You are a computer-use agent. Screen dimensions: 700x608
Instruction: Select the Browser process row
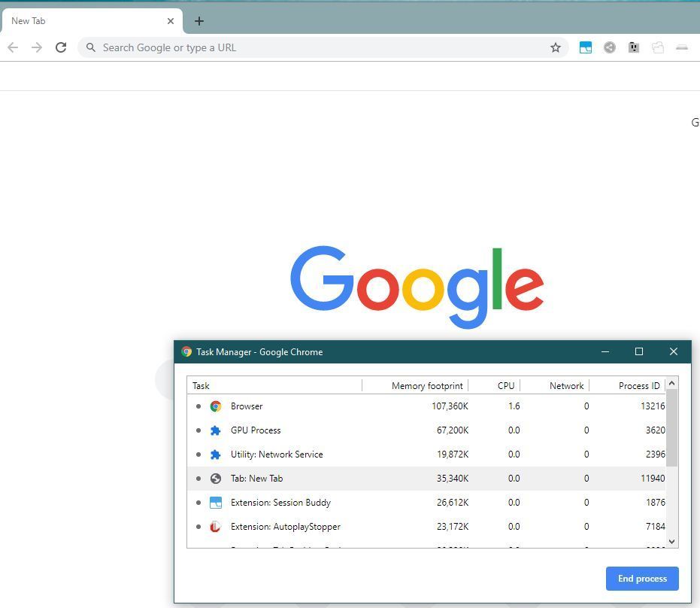[426, 406]
